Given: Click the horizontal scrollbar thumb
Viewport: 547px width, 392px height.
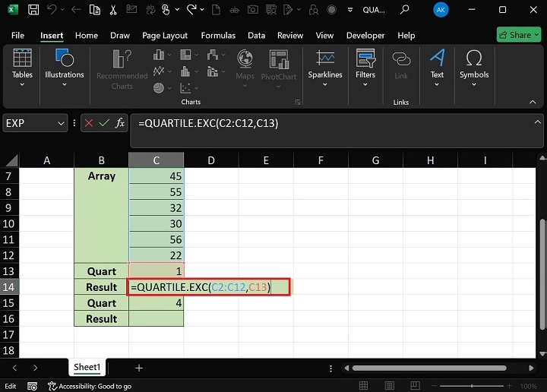Looking at the screenshot, I should coord(429,368).
